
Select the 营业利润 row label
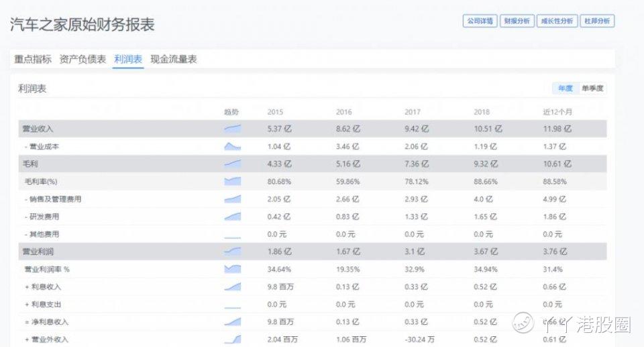(x=38, y=251)
